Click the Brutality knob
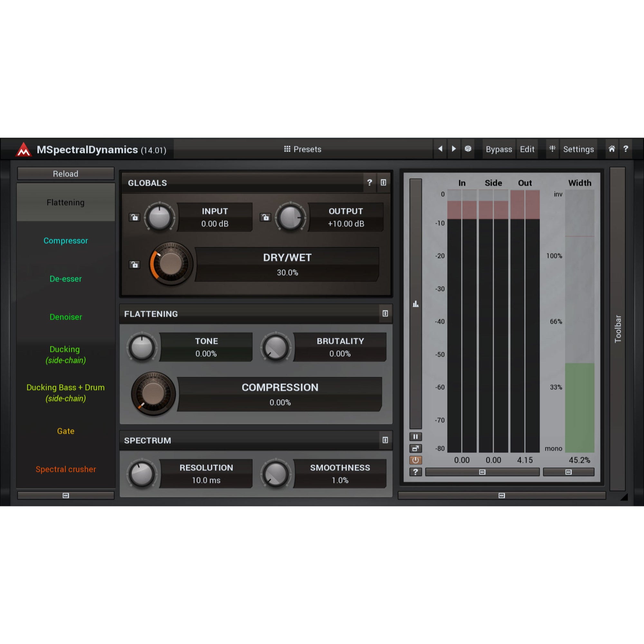The height and width of the screenshot is (644, 644). point(276,347)
